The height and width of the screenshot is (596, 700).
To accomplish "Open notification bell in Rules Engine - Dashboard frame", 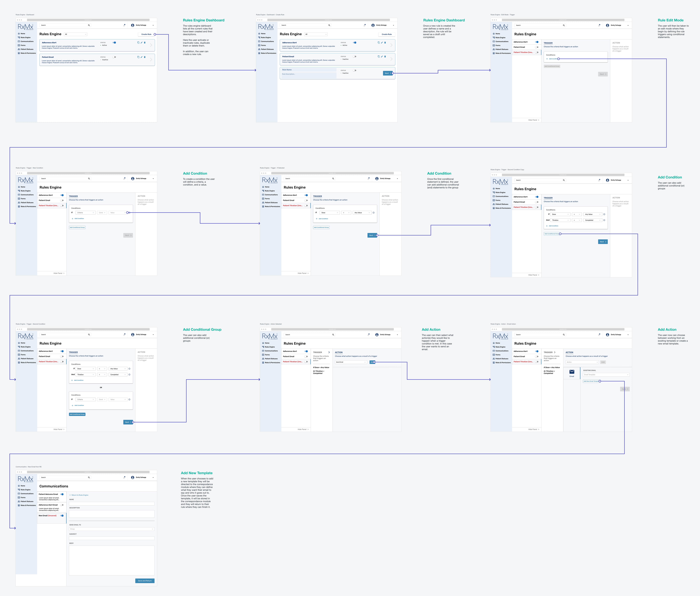I will pyautogui.click(x=124, y=25).
